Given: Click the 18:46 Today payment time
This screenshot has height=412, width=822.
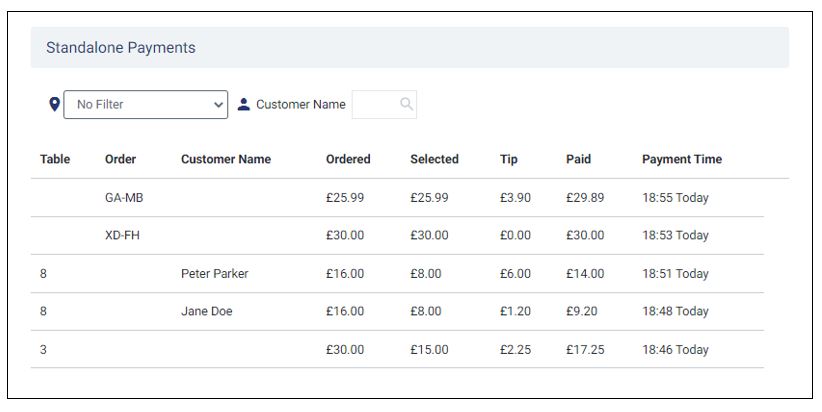Looking at the screenshot, I should coord(675,350).
